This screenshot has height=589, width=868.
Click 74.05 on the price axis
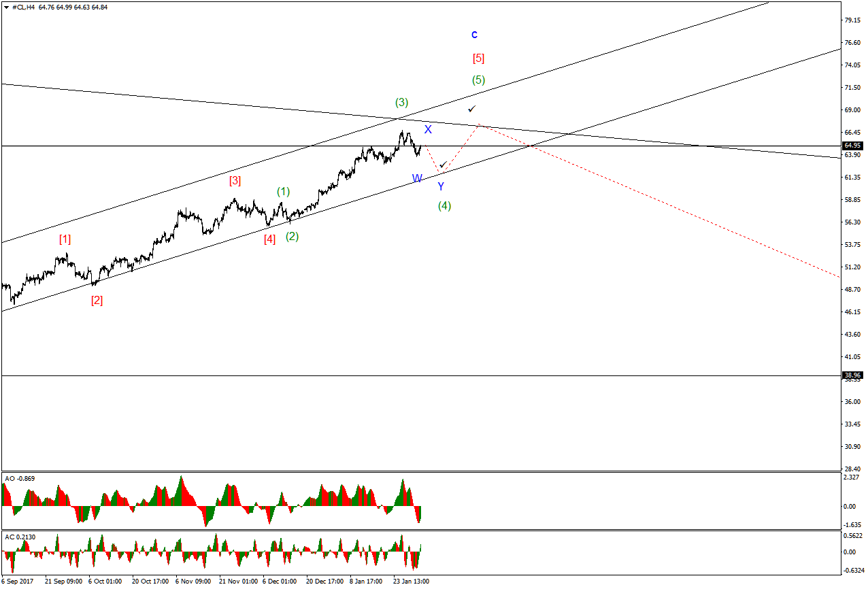(x=853, y=65)
